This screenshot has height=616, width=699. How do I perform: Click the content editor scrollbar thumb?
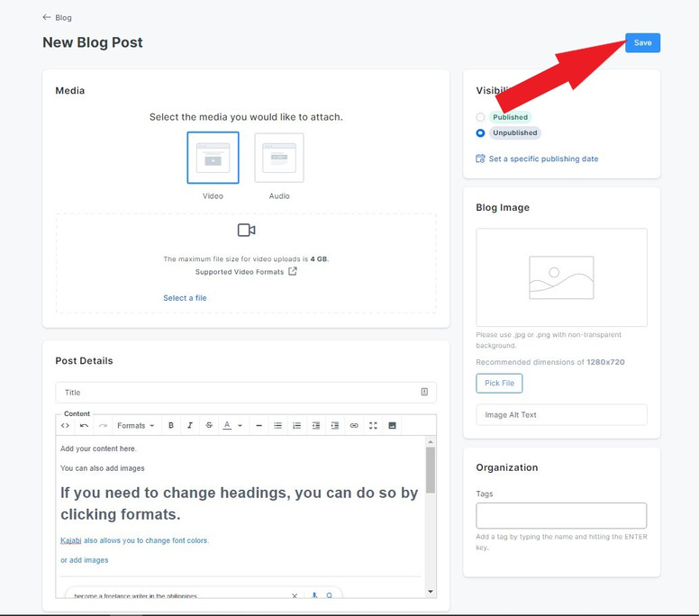pos(431,470)
